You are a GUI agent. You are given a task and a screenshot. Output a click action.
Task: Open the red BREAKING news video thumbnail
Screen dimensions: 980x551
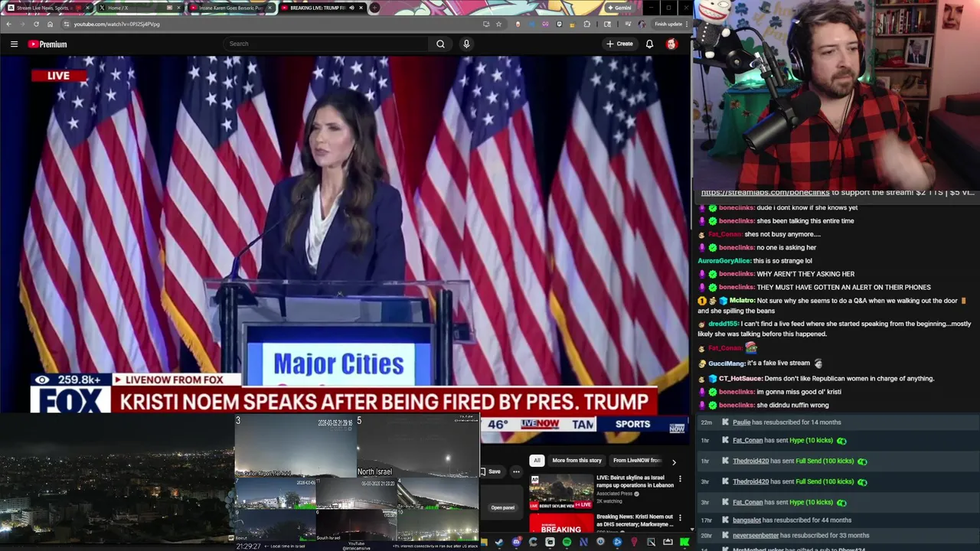(x=561, y=523)
